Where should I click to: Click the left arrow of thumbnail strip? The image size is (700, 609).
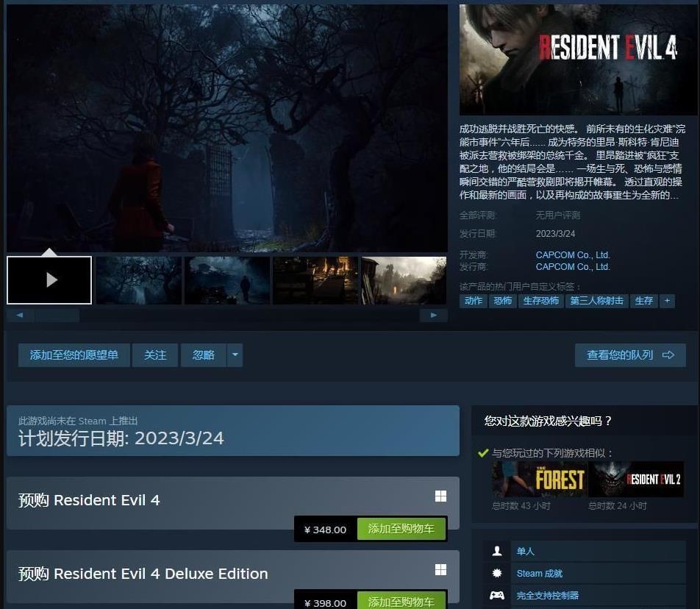(x=20, y=316)
